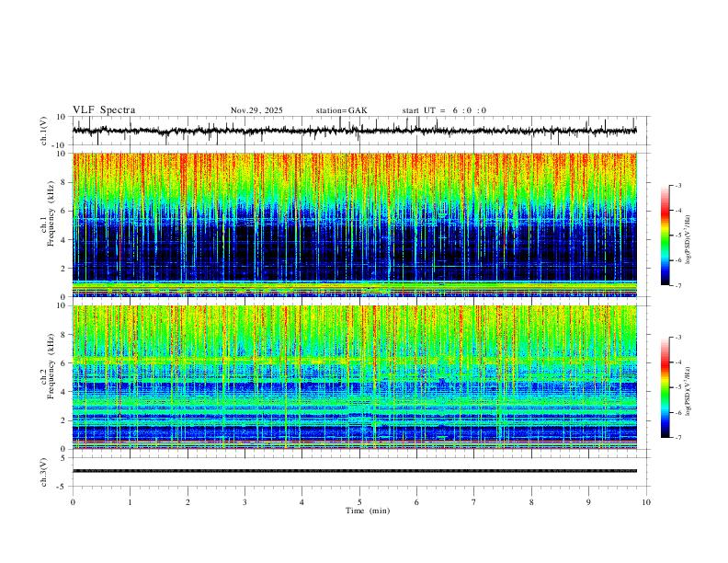Click the "station=GAK" header text
728x563 pixels.
point(341,110)
